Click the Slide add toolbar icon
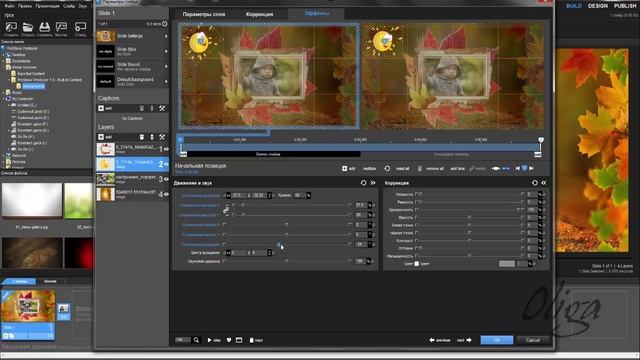Image resolution: width=640 pixels, height=360 pixels. [80, 27]
